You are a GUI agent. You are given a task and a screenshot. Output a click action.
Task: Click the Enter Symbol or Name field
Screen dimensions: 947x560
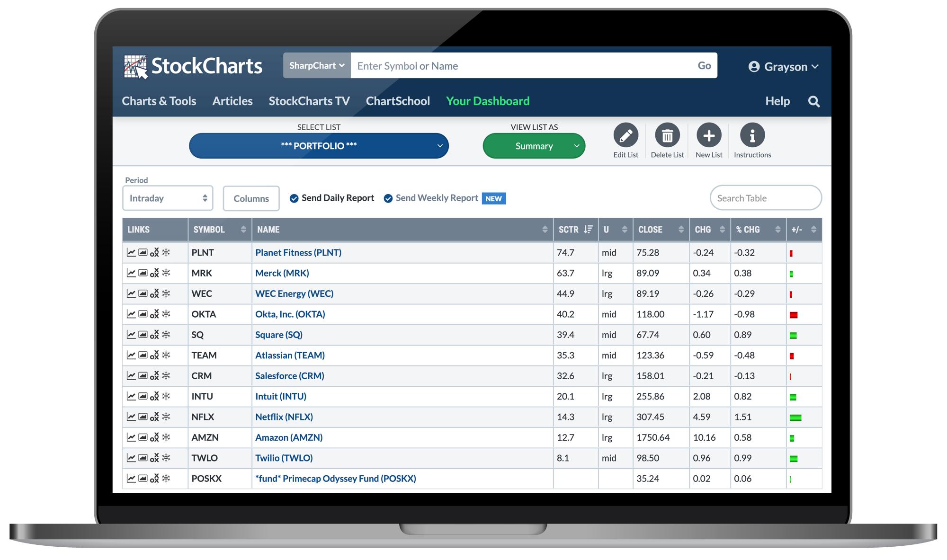coord(521,65)
